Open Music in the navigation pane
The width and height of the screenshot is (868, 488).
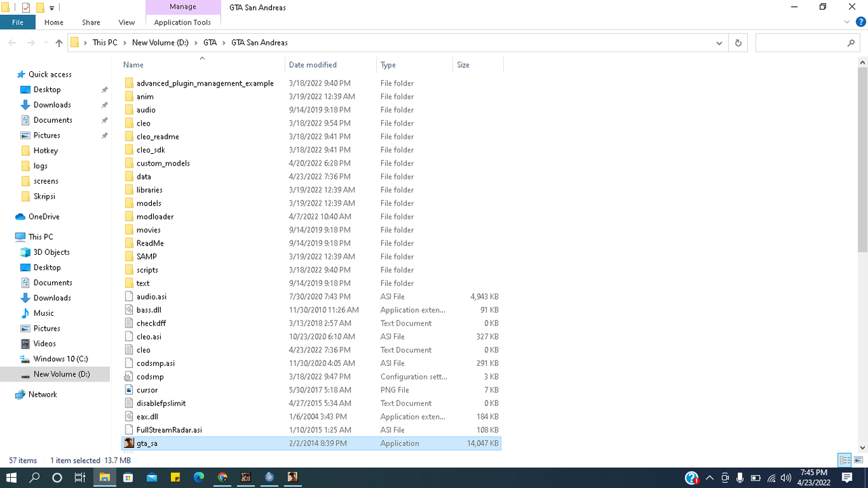coord(43,313)
